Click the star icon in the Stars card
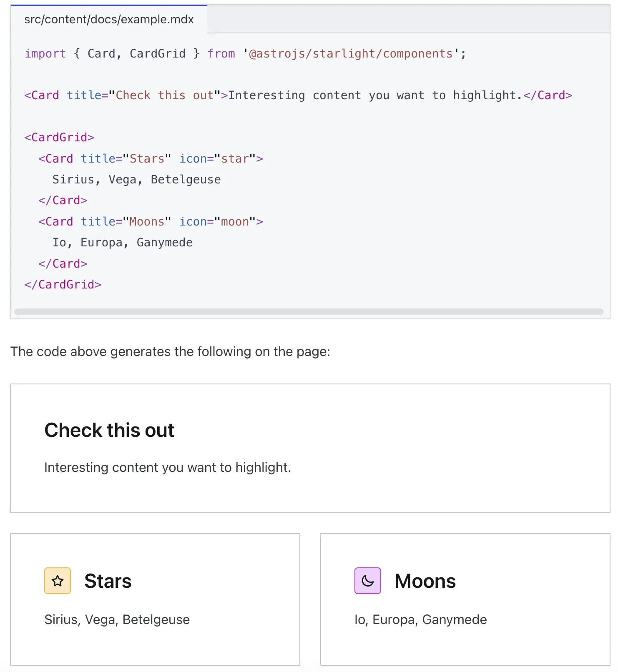This screenshot has width=618, height=672. pyautogui.click(x=58, y=581)
